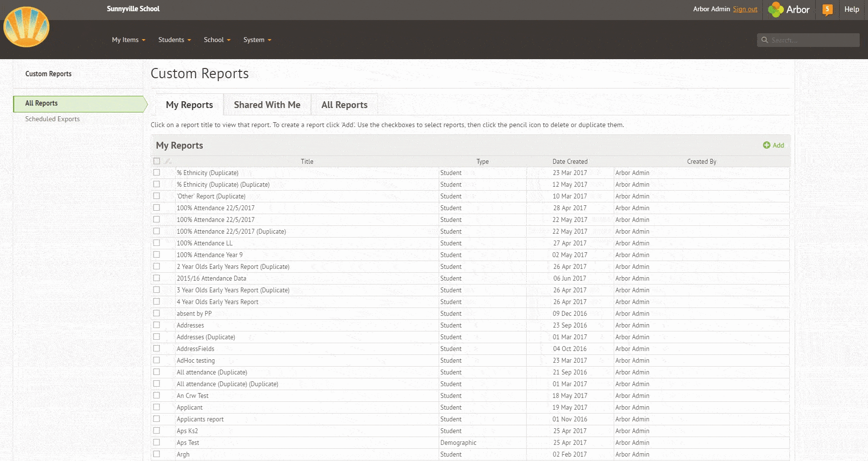Check the box for 100% Attendance LL
The height and width of the screenshot is (461, 868).
pyautogui.click(x=156, y=243)
